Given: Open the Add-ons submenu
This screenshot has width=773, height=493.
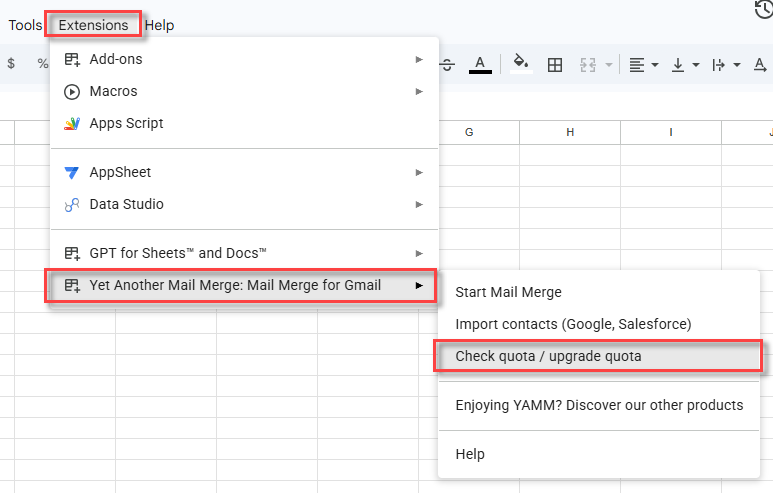Looking at the screenshot, I should coord(245,59).
